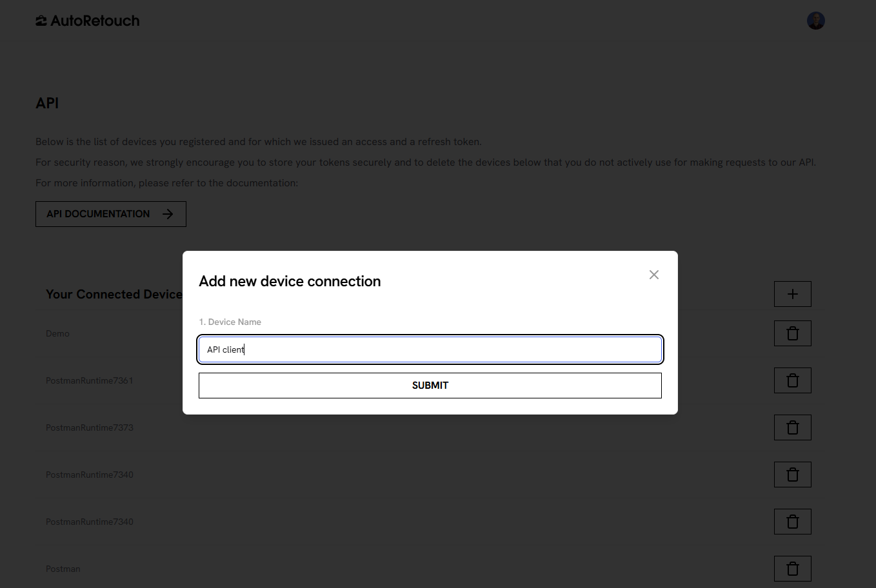The image size is (876, 588).
Task: Select the Postman device entry
Action: [x=63, y=569]
